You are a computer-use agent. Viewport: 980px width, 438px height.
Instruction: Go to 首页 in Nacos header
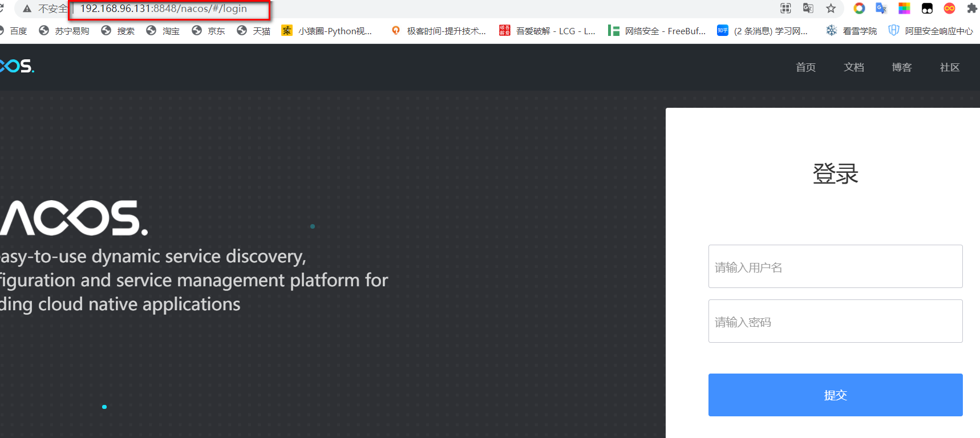click(805, 67)
